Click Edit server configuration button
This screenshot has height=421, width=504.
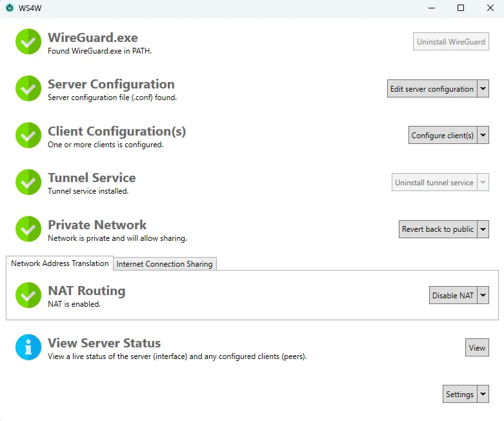432,88
